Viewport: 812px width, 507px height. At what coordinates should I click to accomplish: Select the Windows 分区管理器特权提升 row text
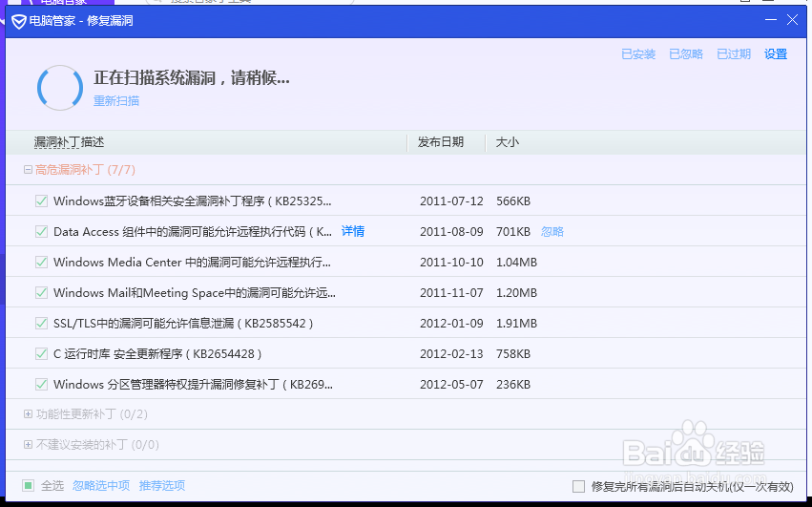pyautogui.click(x=193, y=385)
